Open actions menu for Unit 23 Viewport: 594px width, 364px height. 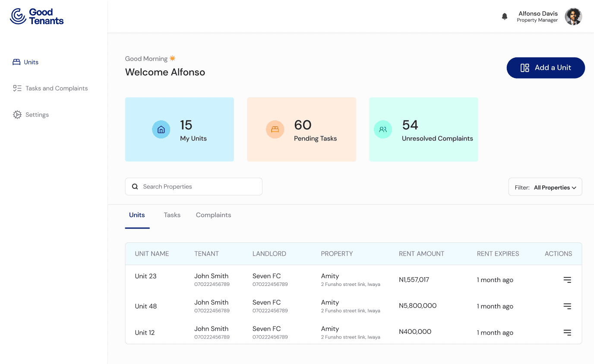click(x=567, y=280)
